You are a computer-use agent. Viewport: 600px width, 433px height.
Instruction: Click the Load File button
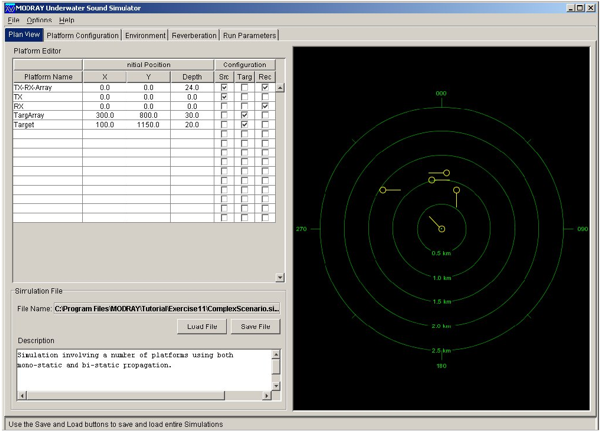tap(202, 327)
